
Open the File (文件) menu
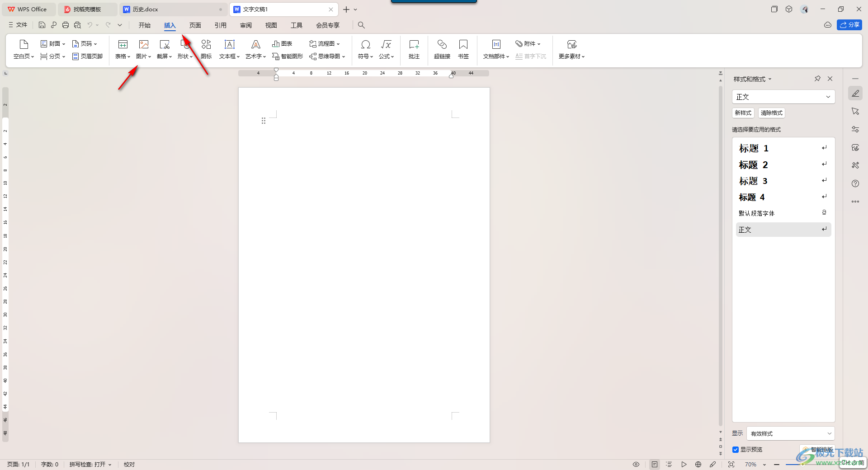pyautogui.click(x=18, y=25)
